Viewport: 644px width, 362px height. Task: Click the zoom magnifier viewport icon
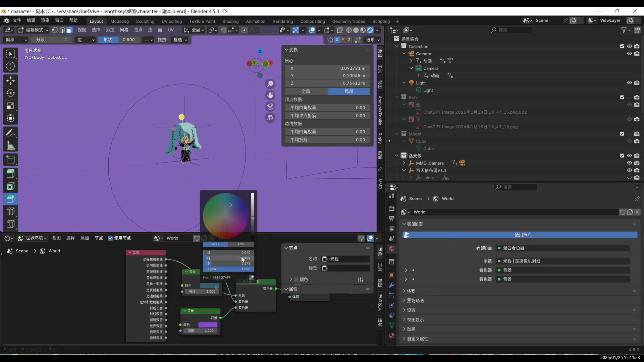click(x=270, y=84)
